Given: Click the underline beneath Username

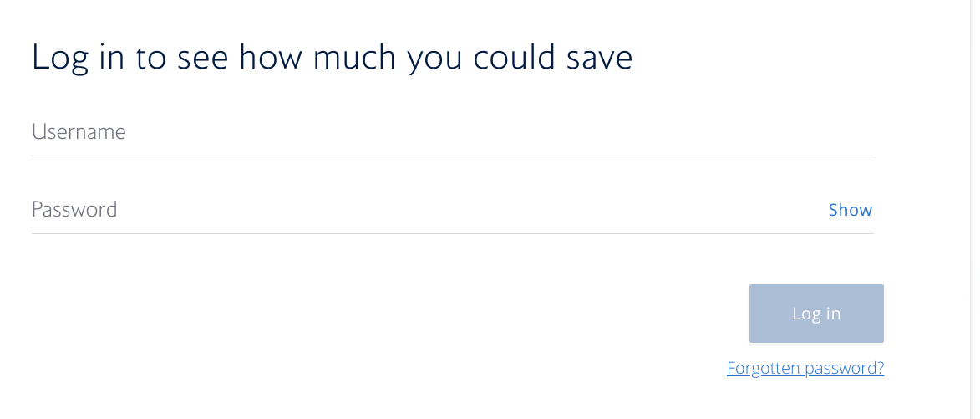Looking at the screenshot, I should tap(452, 156).
